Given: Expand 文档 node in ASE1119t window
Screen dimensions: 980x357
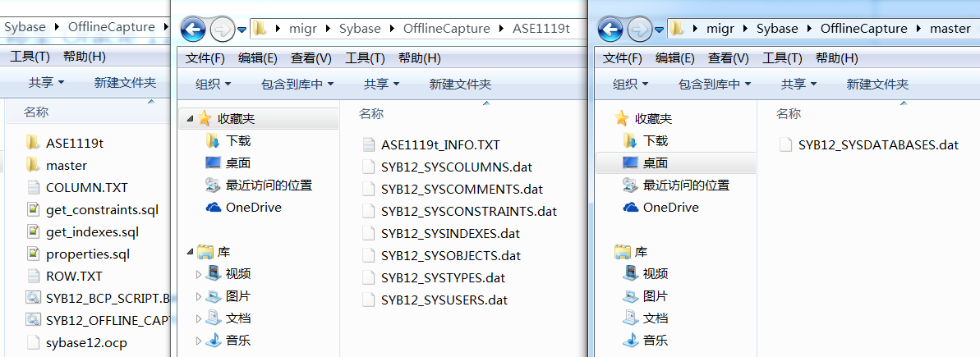Looking at the screenshot, I should click(200, 318).
